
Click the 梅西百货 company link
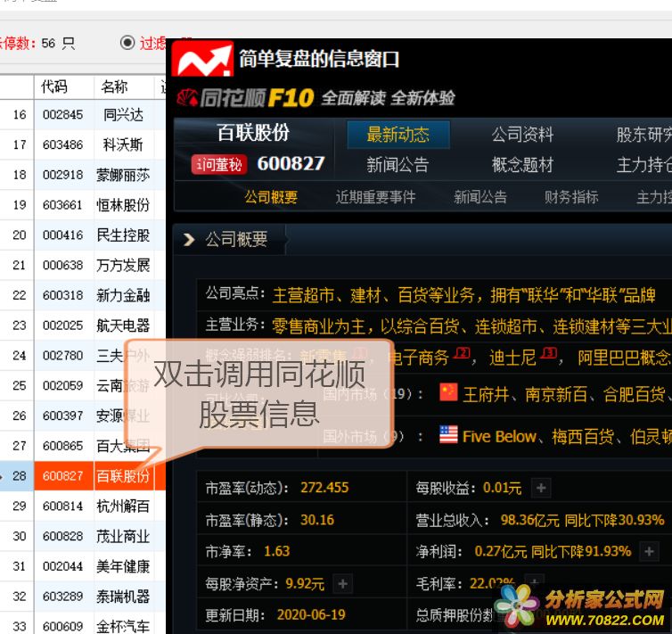point(583,437)
